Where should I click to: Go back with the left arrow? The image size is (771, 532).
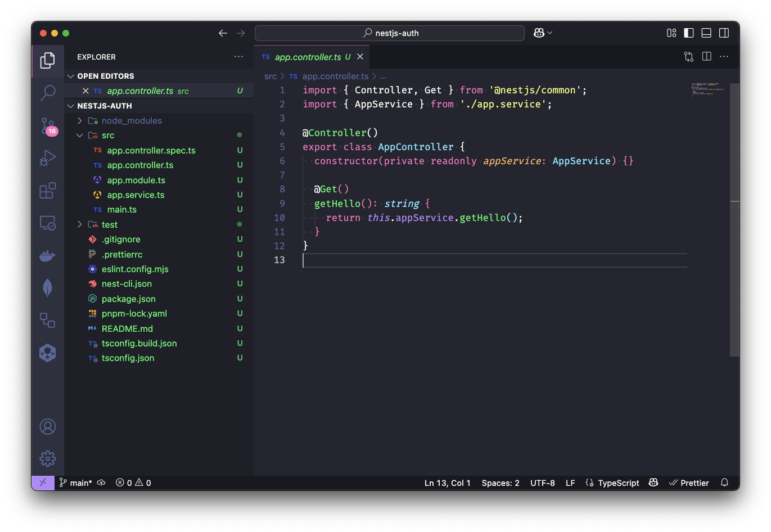(223, 33)
